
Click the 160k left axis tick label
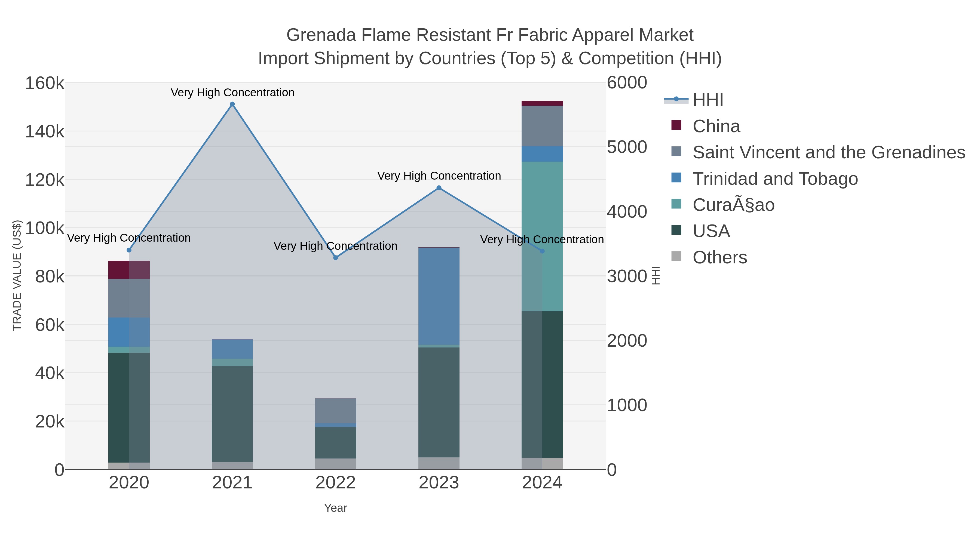(x=45, y=83)
